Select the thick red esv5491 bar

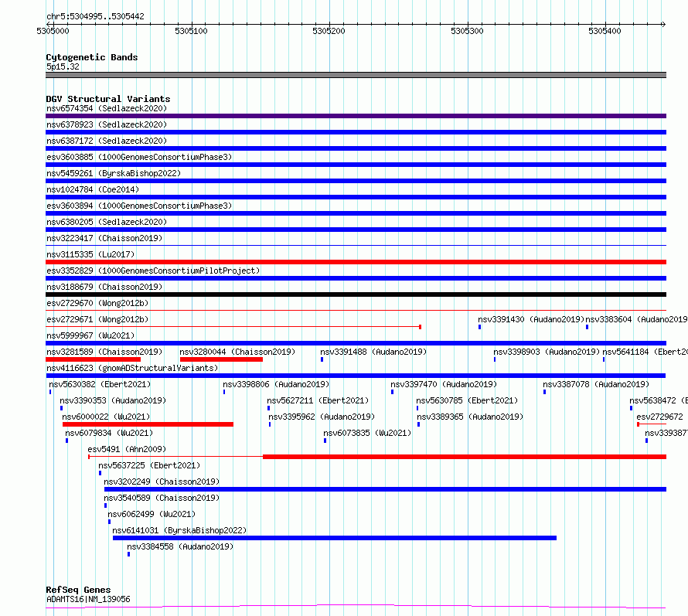(465, 457)
